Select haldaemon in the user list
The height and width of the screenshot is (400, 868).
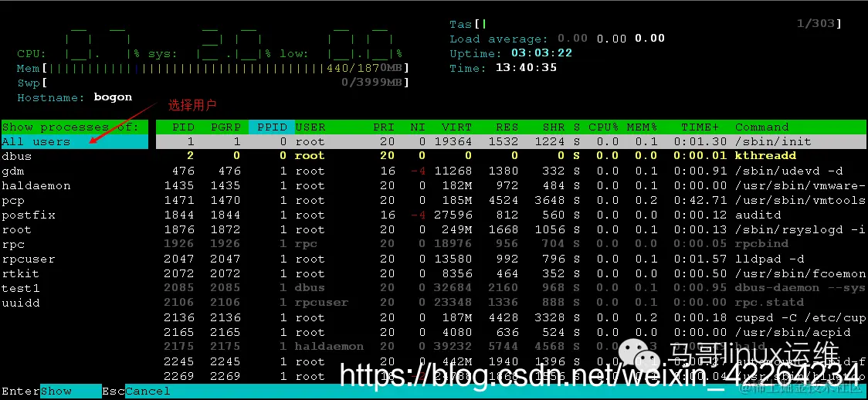36,186
